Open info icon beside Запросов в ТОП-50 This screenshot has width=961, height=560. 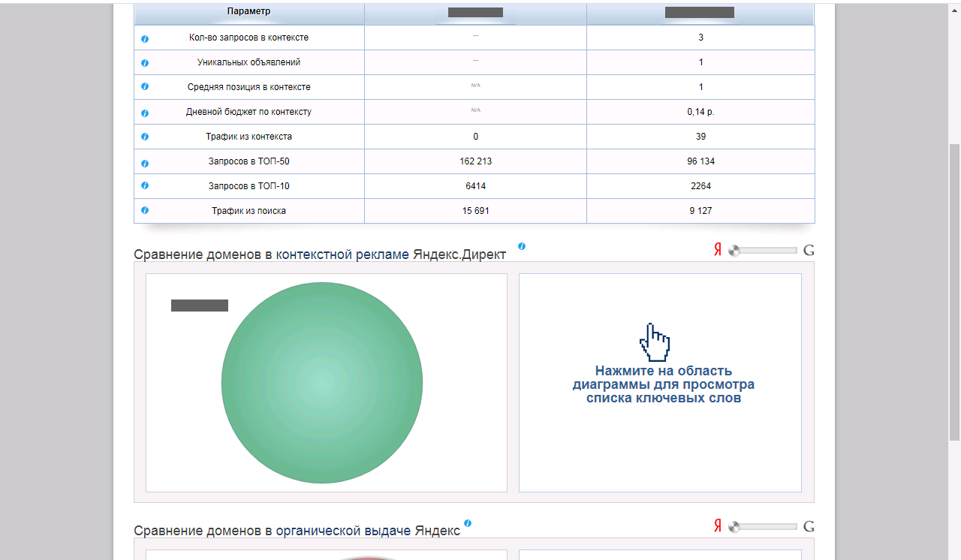click(x=145, y=163)
